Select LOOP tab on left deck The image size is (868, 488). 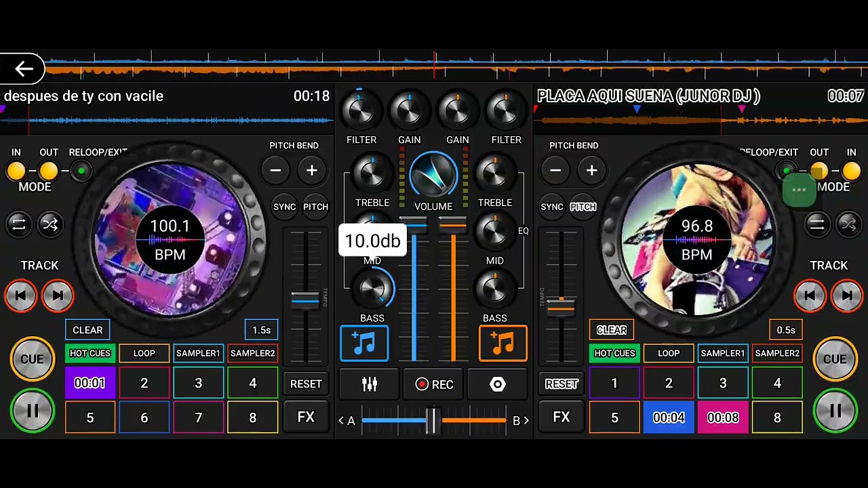click(x=144, y=353)
